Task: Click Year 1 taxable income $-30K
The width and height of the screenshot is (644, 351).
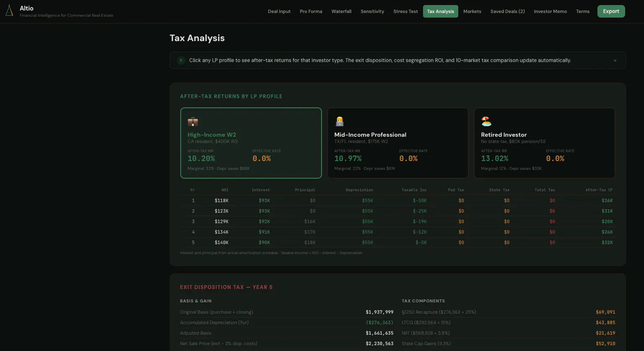Action: [x=420, y=200]
